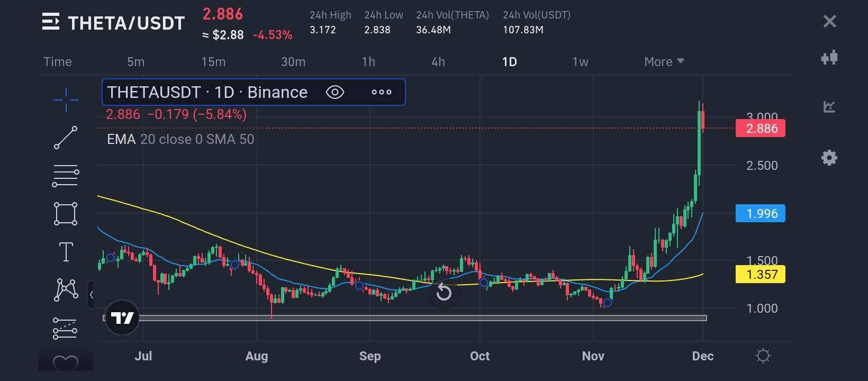This screenshot has width=868, height=381.
Task: Click the yellow 1.357 SMA price label
Action: pos(761,274)
